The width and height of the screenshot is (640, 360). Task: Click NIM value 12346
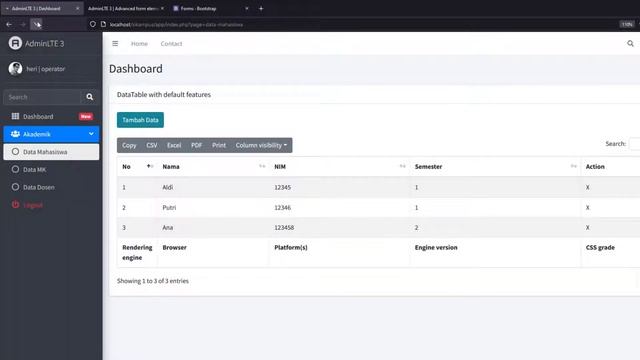pos(282,207)
